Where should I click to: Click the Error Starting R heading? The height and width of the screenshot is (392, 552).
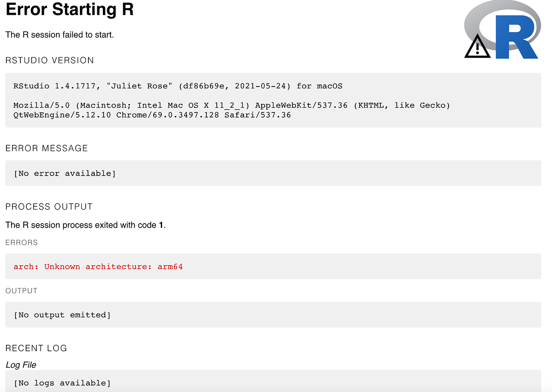(x=70, y=10)
